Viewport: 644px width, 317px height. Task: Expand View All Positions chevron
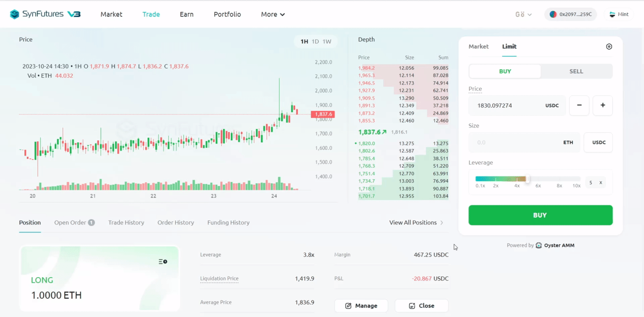(442, 223)
